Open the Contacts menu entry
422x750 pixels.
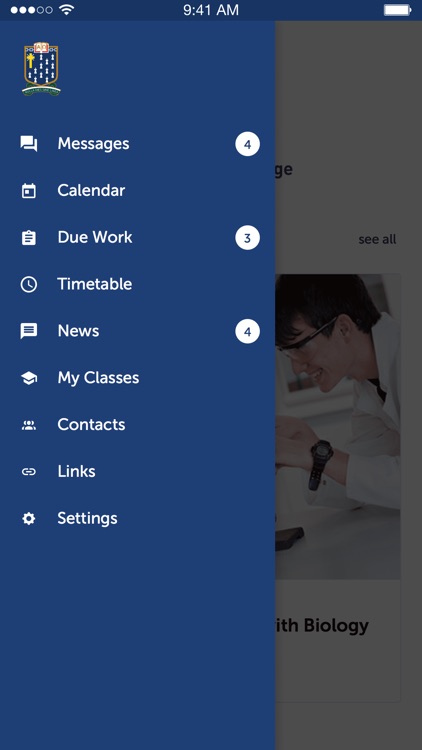click(138, 425)
